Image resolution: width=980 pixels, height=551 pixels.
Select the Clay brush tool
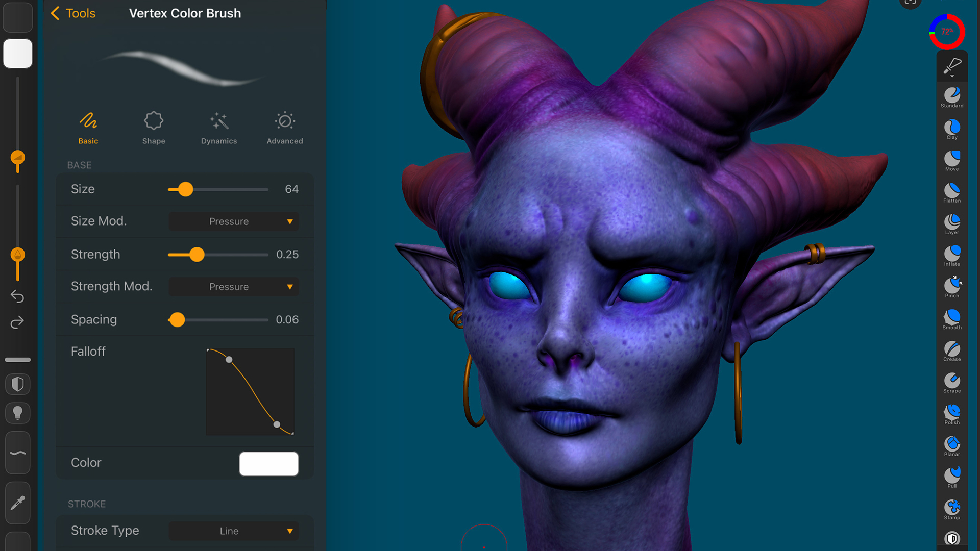(952, 126)
